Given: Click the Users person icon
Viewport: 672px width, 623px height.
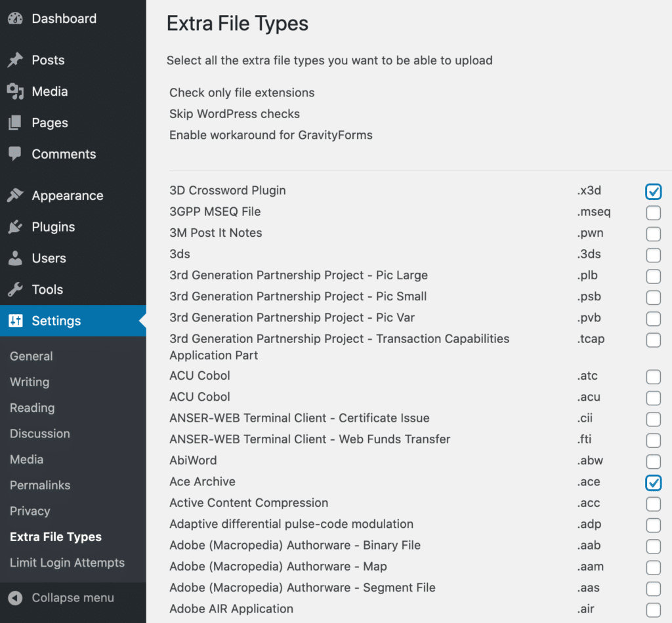Looking at the screenshot, I should (x=15, y=258).
